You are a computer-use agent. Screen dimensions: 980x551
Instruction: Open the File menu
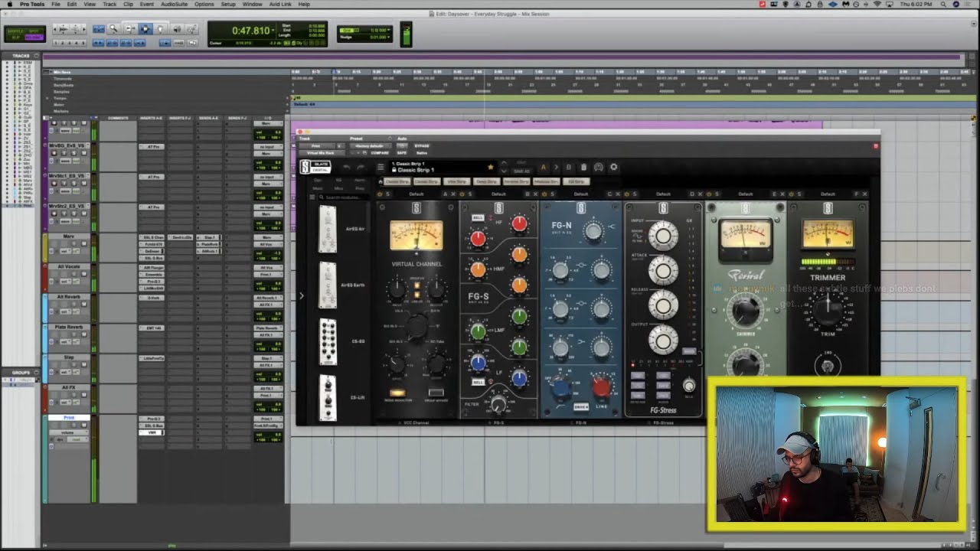coord(56,4)
